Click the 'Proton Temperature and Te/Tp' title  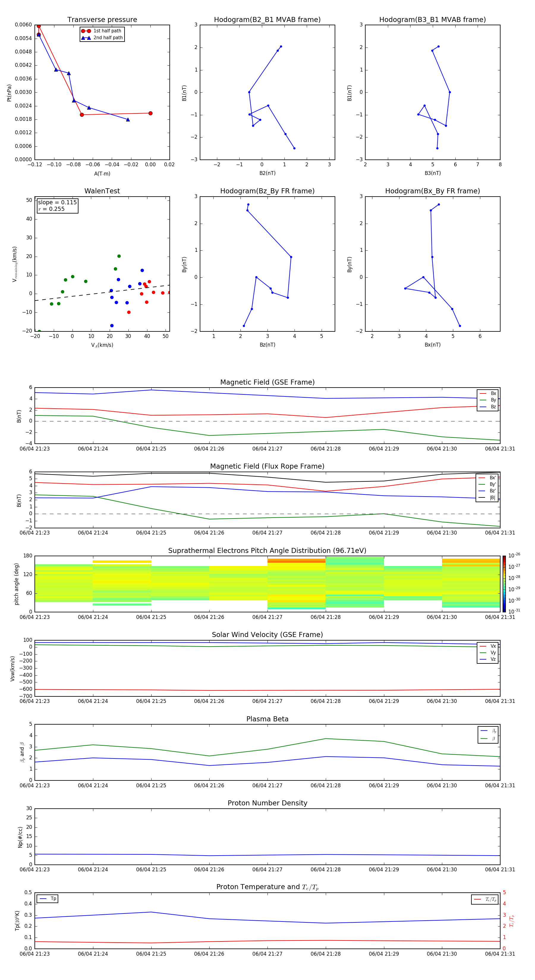pos(267,887)
